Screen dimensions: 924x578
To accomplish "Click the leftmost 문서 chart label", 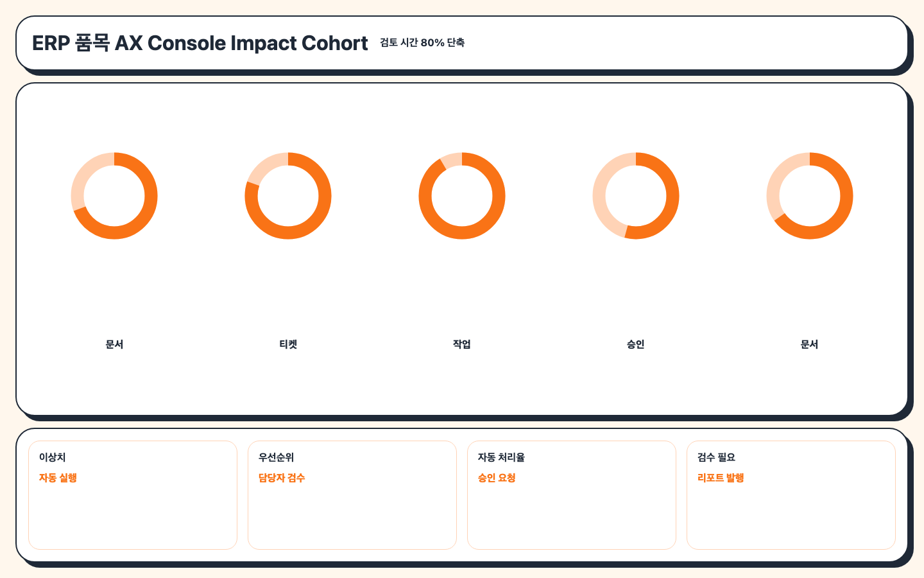I will (x=114, y=344).
